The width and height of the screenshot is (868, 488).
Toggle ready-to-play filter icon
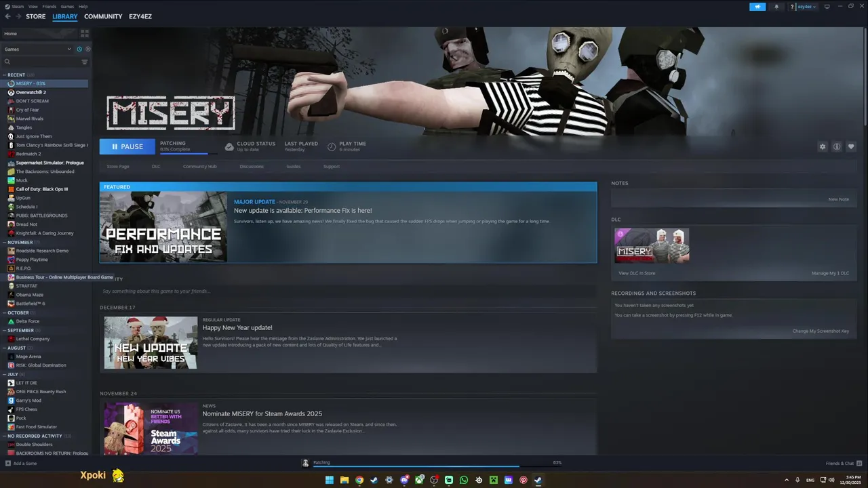click(87, 49)
